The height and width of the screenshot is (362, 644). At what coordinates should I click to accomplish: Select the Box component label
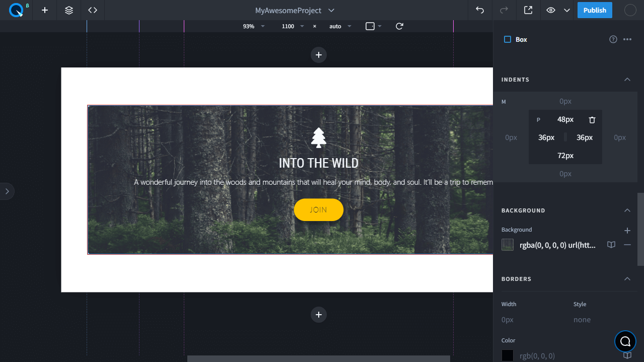click(521, 39)
